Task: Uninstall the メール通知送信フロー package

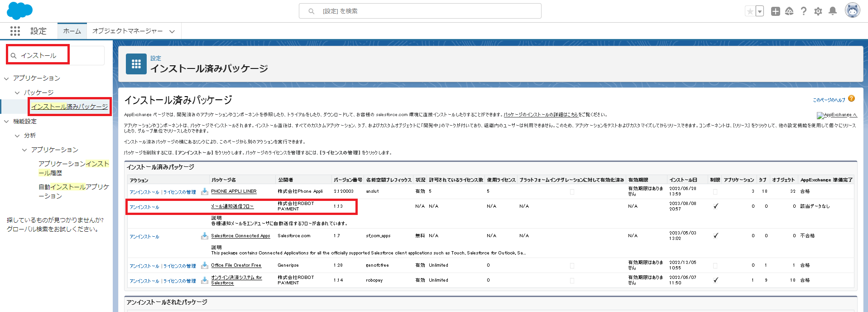Action: pos(144,207)
